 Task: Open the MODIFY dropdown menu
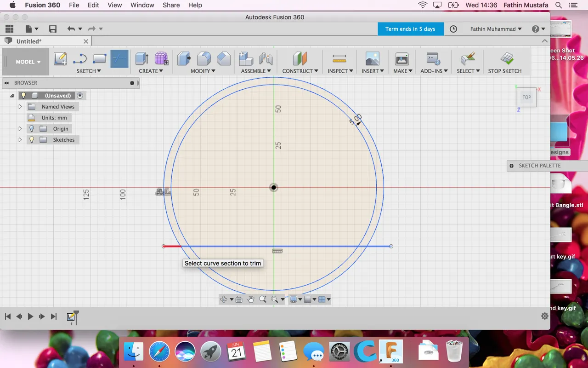tap(203, 71)
